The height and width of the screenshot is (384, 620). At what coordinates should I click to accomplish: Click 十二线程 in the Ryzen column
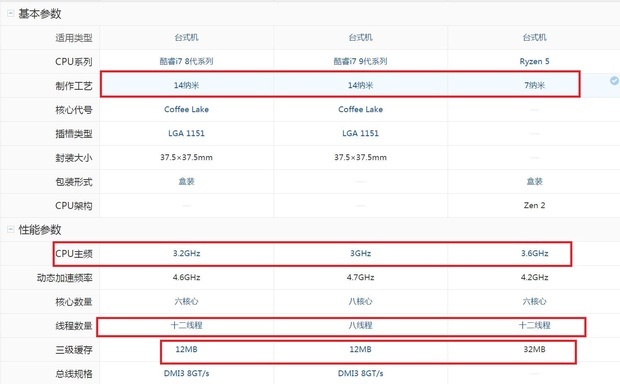click(x=534, y=325)
